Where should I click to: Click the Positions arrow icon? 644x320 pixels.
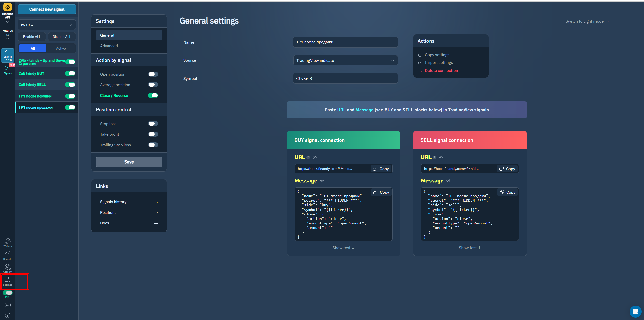[156, 213]
